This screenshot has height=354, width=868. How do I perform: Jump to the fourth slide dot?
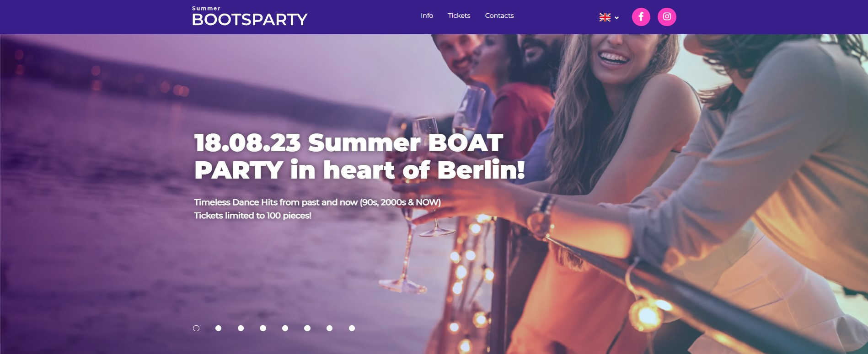[x=263, y=328]
